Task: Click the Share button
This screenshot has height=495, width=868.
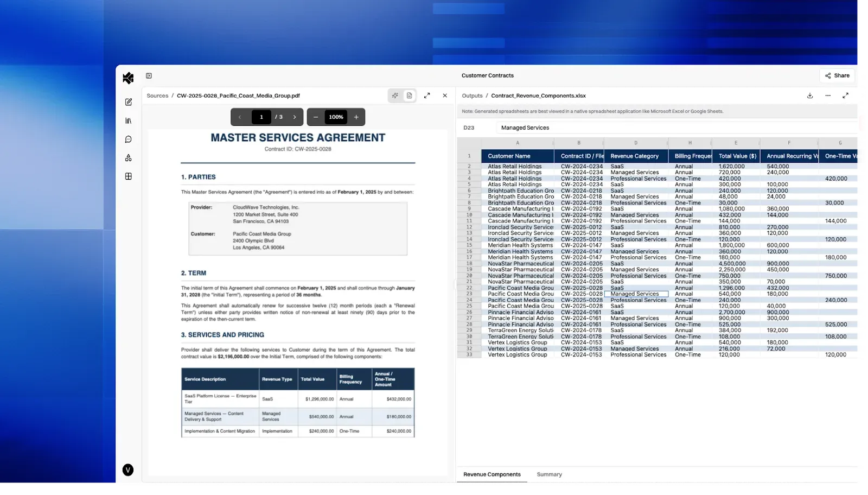Action: point(838,76)
